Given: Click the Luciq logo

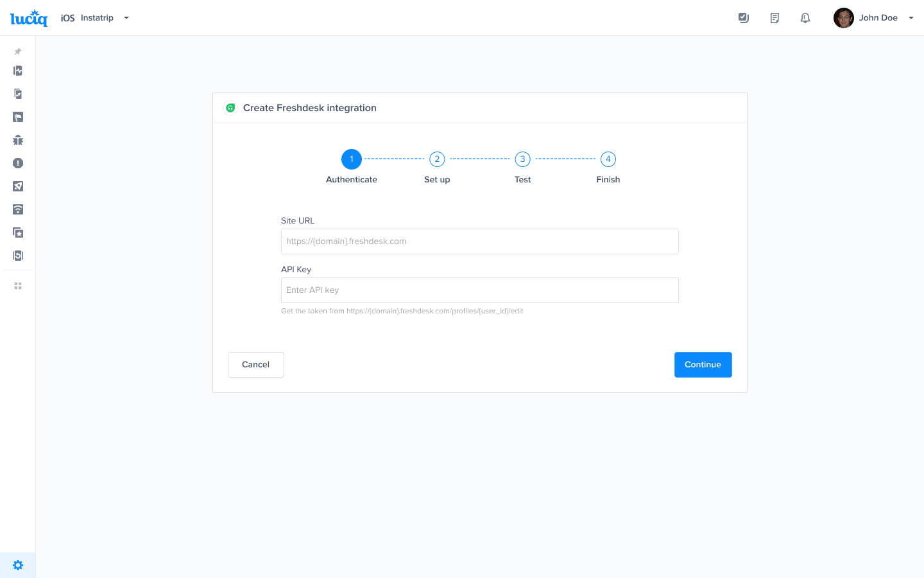Looking at the screenshot, I should tap(29, 18).
